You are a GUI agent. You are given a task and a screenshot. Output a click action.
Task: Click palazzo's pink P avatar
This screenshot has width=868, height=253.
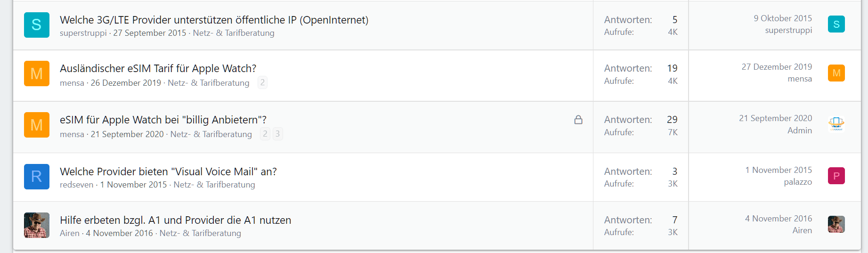click(836, 176)
